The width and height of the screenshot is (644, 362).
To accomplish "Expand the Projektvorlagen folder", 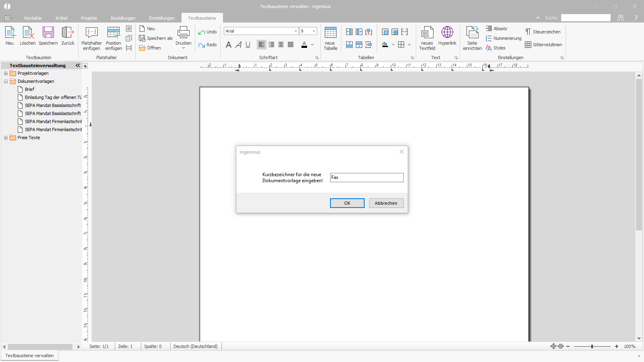I will pyautogui.click(x=6, y=73).
